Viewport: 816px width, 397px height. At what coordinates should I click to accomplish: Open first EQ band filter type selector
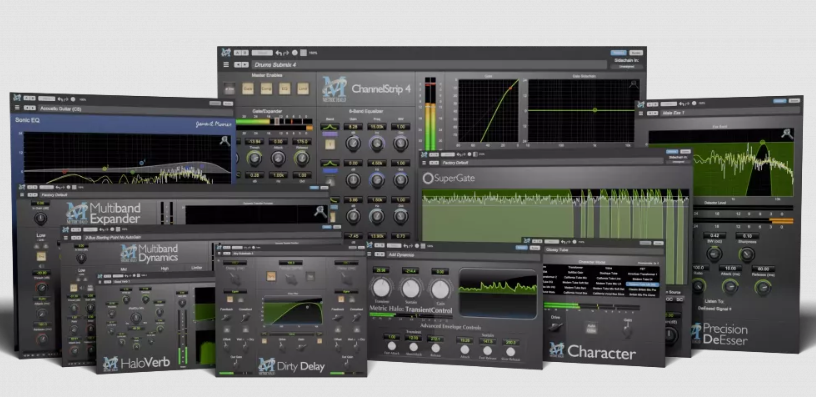click(330, 127)
